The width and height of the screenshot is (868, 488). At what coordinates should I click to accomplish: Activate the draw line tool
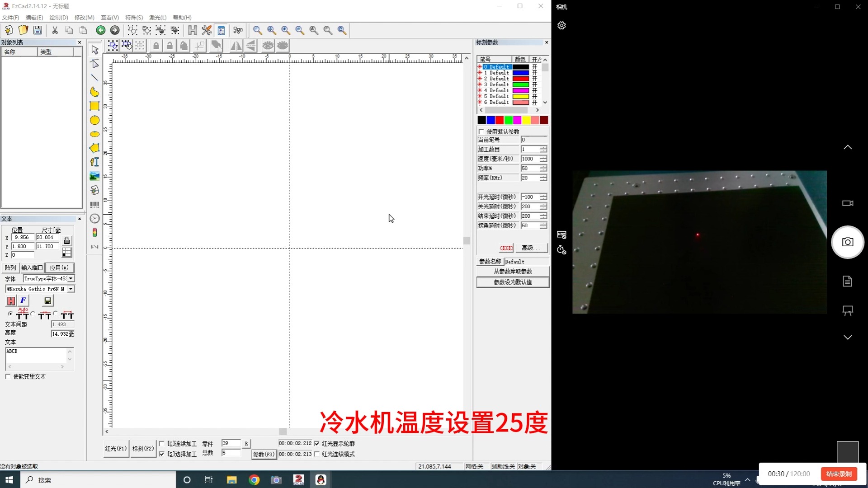pyautogui.click(x=94, y=78)
